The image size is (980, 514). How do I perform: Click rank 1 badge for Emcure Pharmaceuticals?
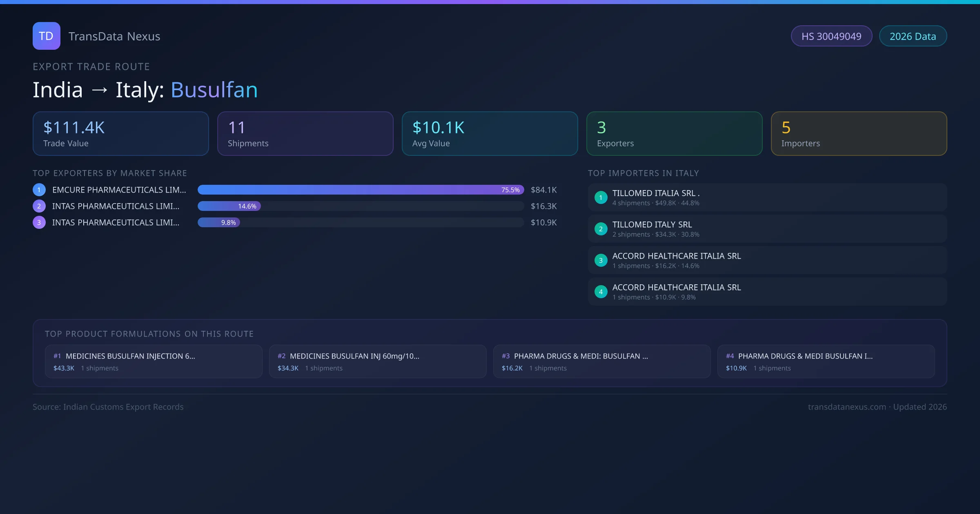point(39,190)
